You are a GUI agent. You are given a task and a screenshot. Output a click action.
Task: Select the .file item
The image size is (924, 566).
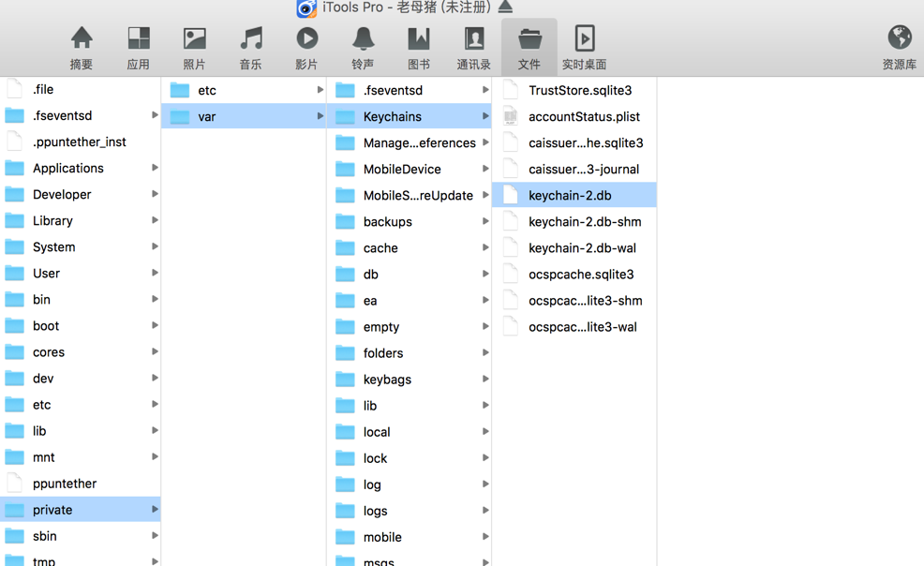tap(81, 90)
